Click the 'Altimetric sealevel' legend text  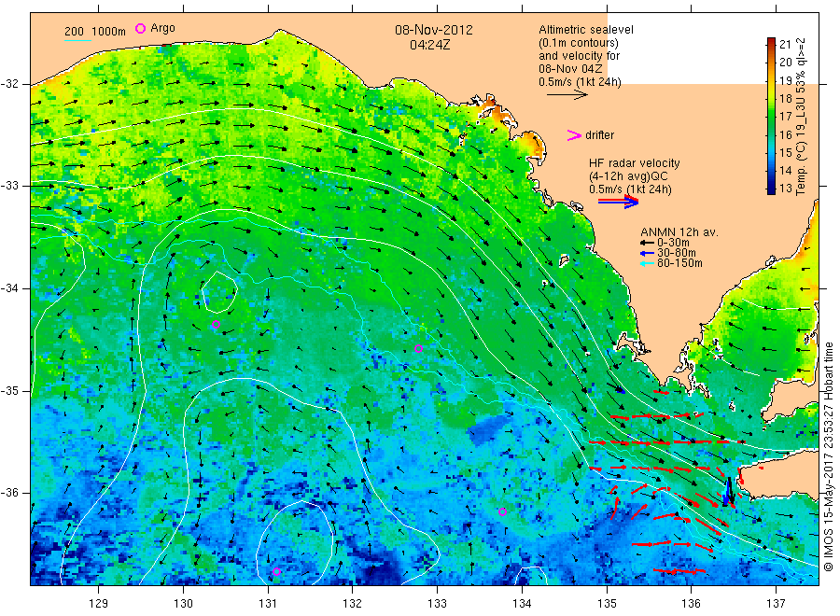click(x=586, y=30)
